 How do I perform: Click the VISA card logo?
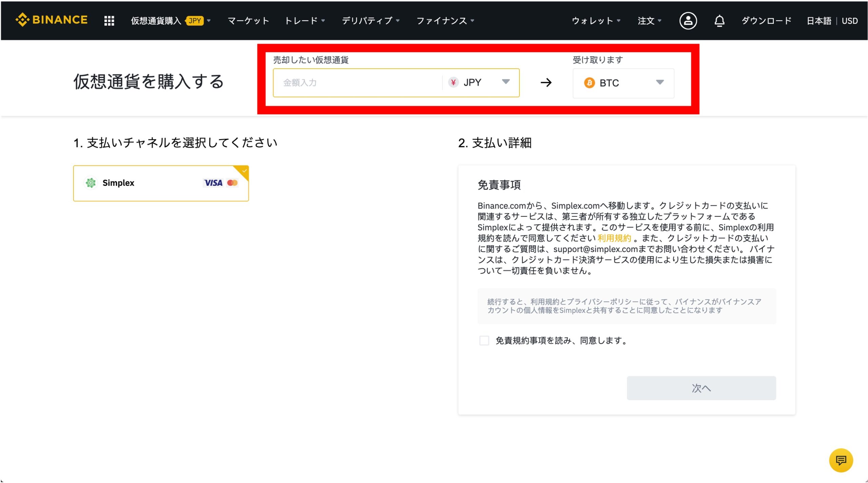[x=213, y=183]
